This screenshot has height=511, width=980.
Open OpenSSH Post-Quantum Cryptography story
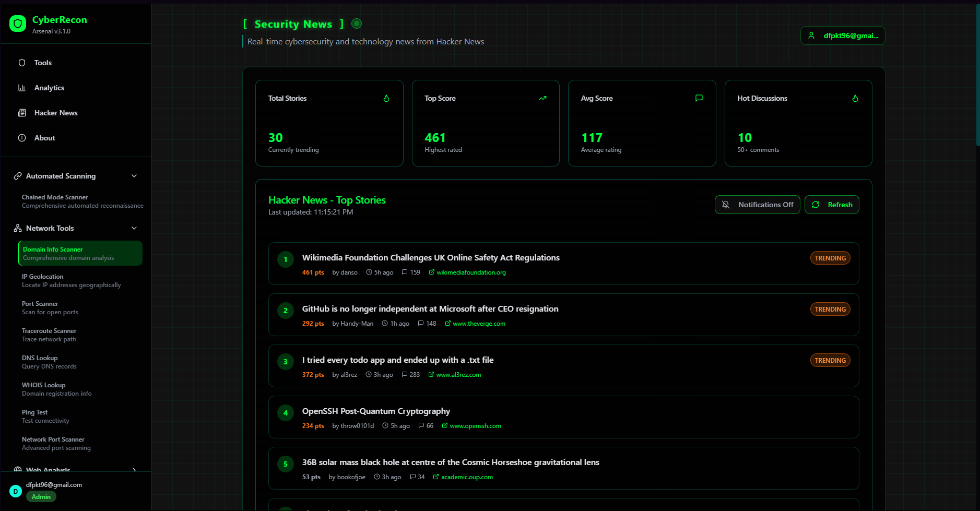coord(376,411)
